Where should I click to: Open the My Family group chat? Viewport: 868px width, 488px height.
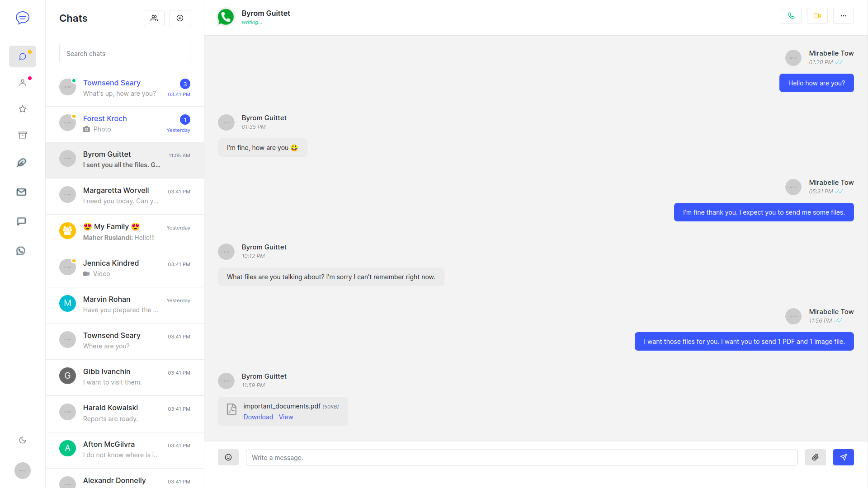pos(125,232)
